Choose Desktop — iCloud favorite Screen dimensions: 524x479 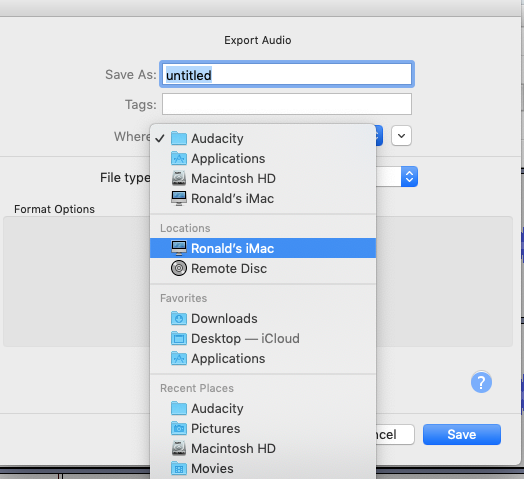pyautogui.click(x=263, y=339)
